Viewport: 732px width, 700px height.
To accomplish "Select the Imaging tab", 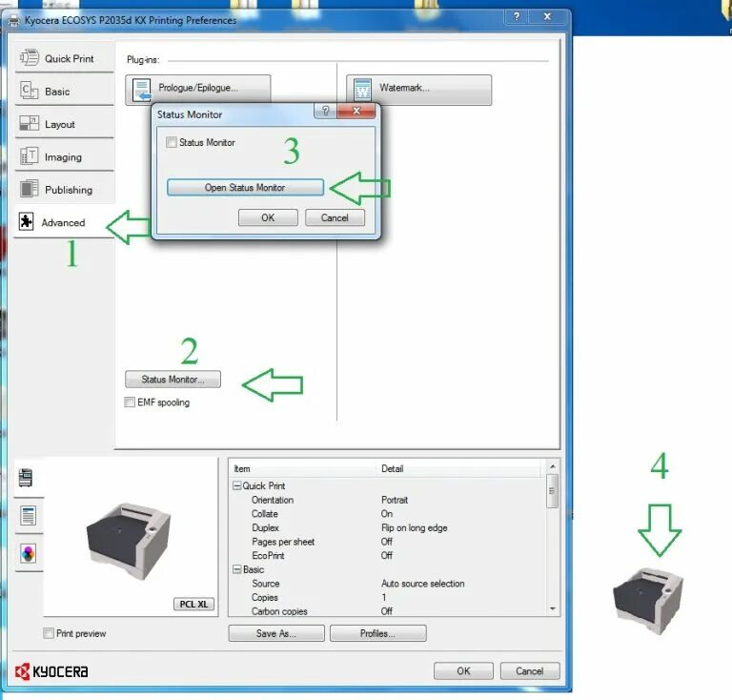I will point(65,156).
